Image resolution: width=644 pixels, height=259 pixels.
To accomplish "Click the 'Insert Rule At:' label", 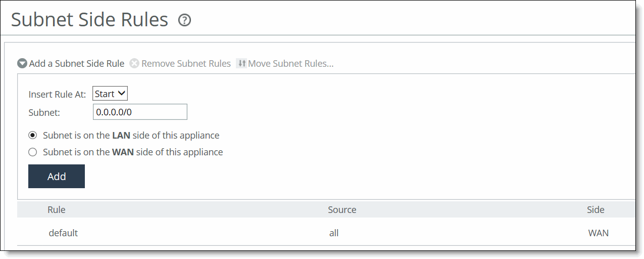I will click(57, 95).
